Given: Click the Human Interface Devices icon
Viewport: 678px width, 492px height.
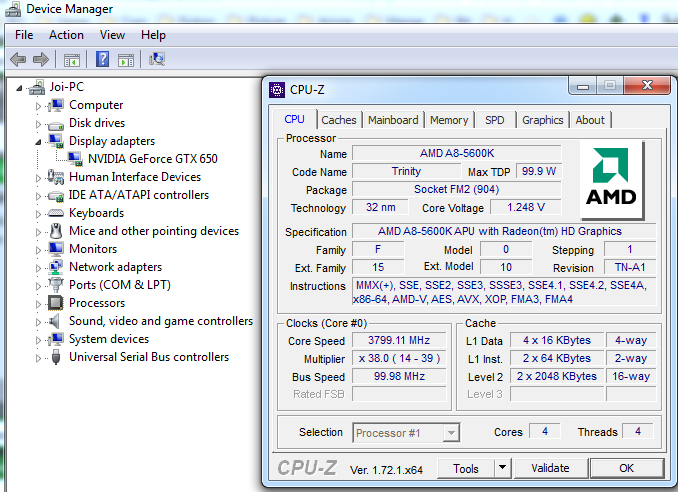Looking at the screenshot, I should point(56,177).
